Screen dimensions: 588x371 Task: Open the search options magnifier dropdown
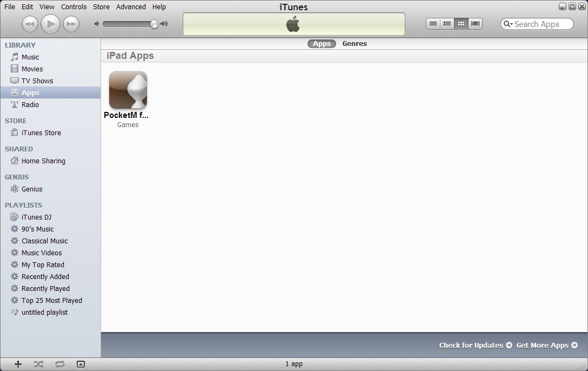point(508,24)
